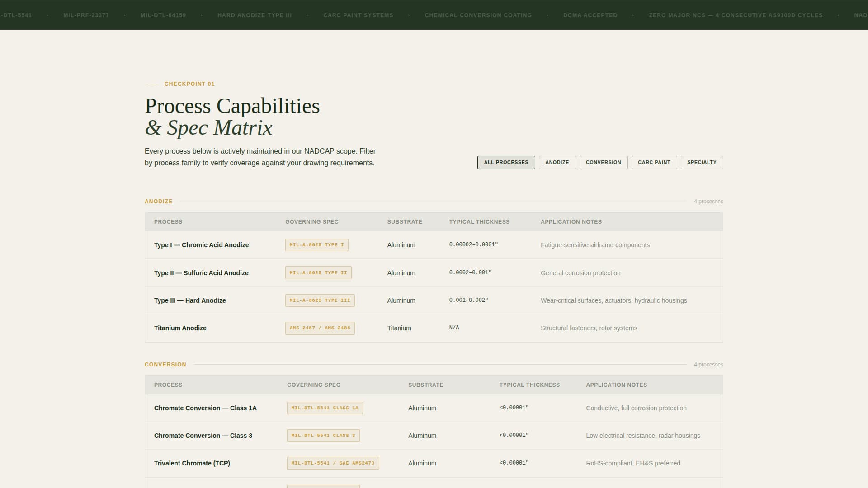Click the MIL-DTL-5541 CLASS 3 spec chip
This screenshot has height=488, width=868.
[x=323, y=435]
